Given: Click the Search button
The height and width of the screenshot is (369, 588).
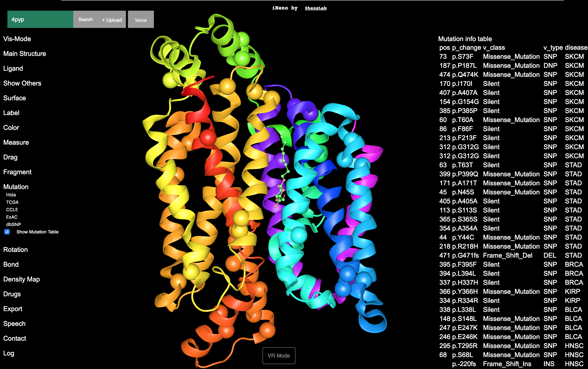Looking at the screenshot, I should (x=85, y=19).
